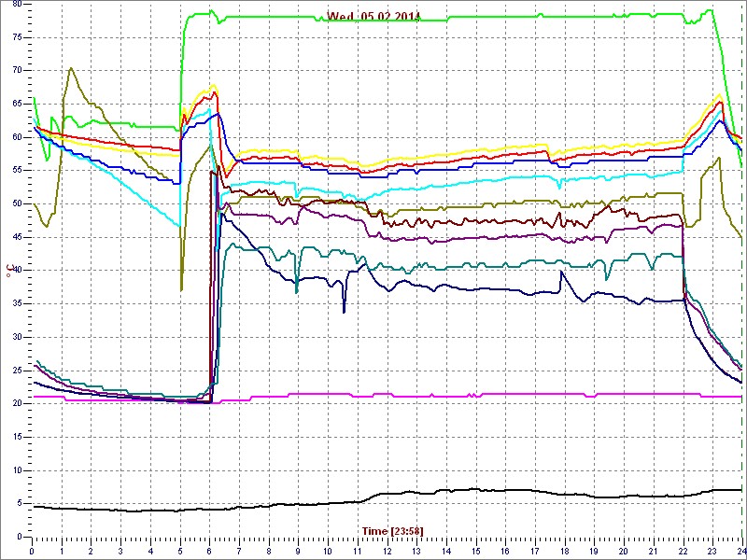Click the 50 label on the temperature axis
747x560 pixels.
(x=18, y=204)
